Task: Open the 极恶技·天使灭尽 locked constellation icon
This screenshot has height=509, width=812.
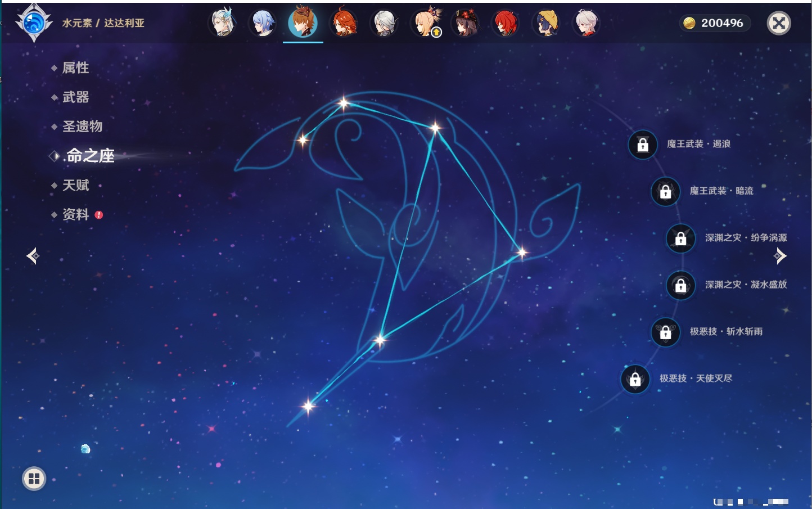Action: tap(635, 379)
